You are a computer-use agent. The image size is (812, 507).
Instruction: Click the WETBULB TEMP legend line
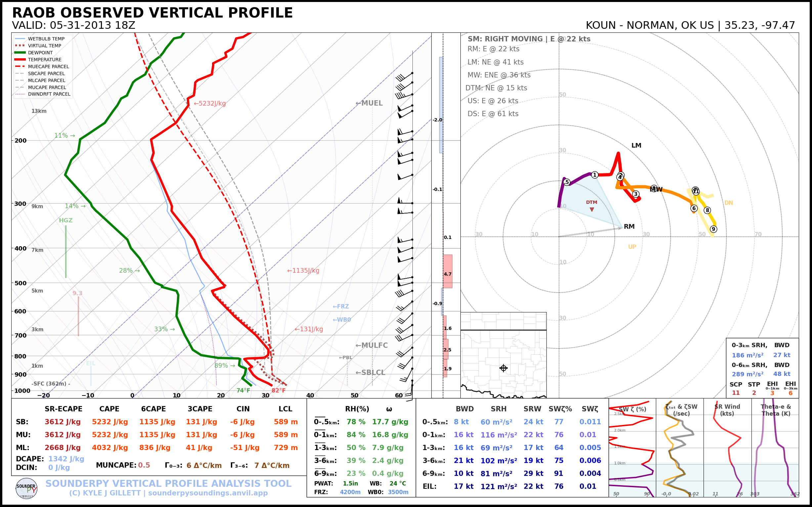(20, 39)
